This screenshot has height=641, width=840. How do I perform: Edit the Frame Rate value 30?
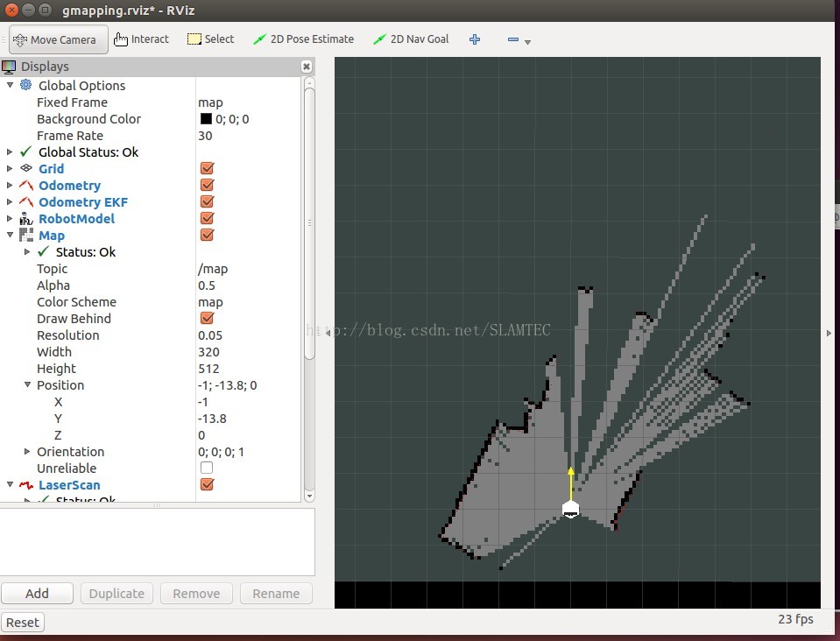pyautogui.click(x=205, y=136)
